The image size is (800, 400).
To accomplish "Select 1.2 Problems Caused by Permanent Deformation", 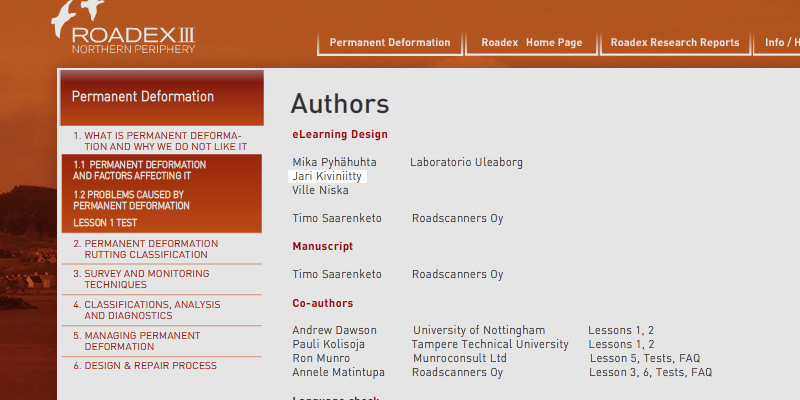I will pyautogui.click(x=131, y=201).
